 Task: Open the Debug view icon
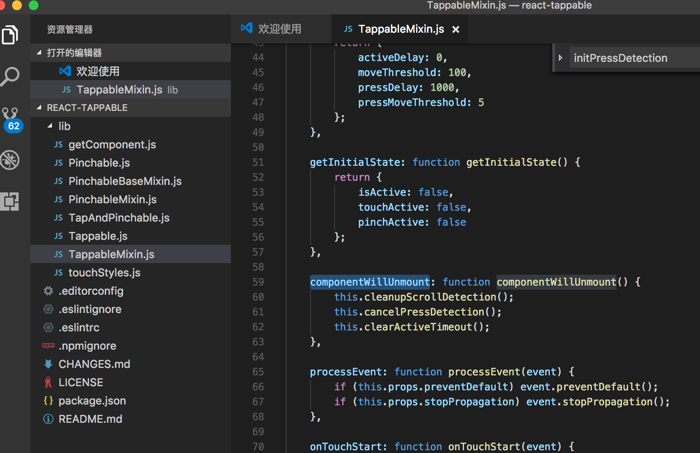10,160
